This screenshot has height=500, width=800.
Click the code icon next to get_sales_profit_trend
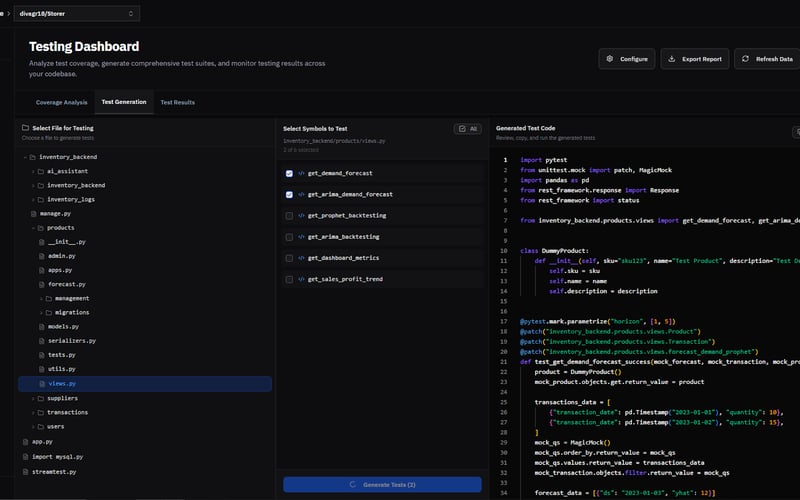(x=301, y=279)
